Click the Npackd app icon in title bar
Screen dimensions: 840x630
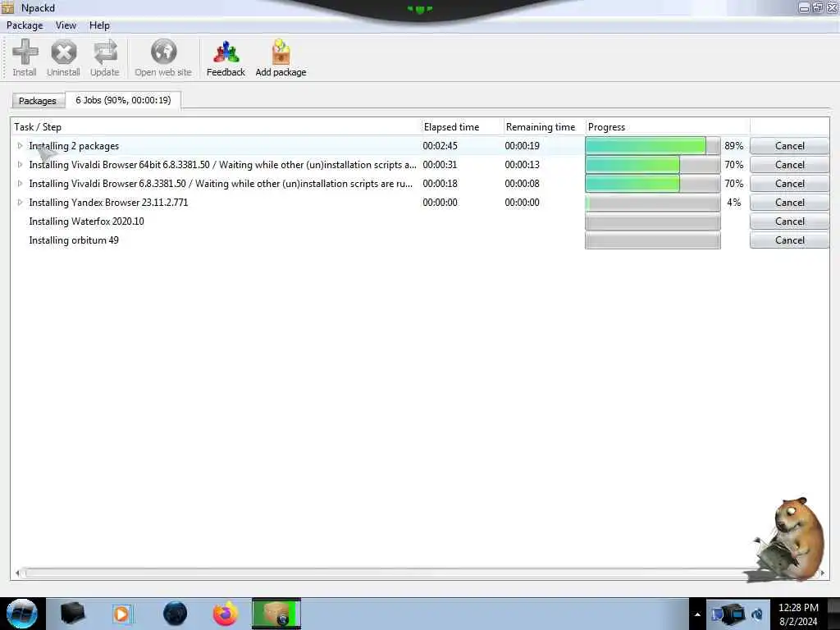(x=8, y=7)
